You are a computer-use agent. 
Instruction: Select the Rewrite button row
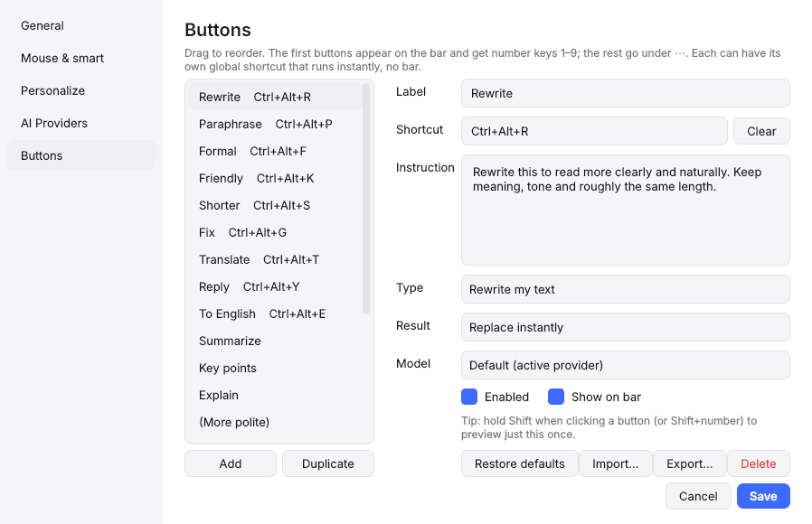pos(275,98)
